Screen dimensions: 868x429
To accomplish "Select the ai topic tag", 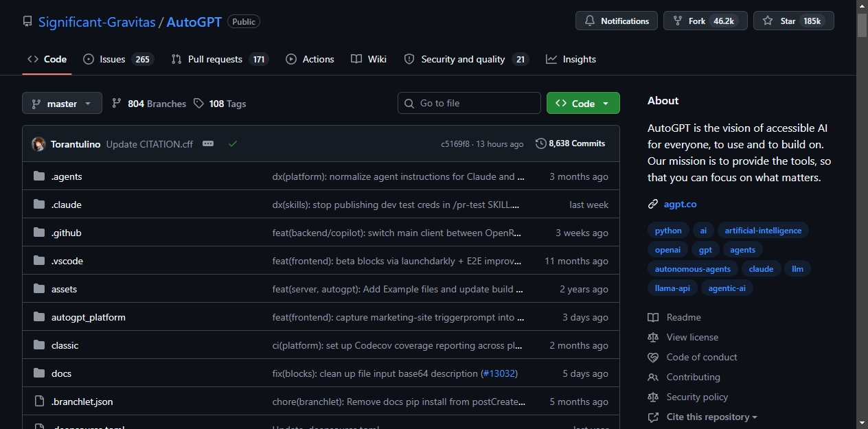I will 703,231.
